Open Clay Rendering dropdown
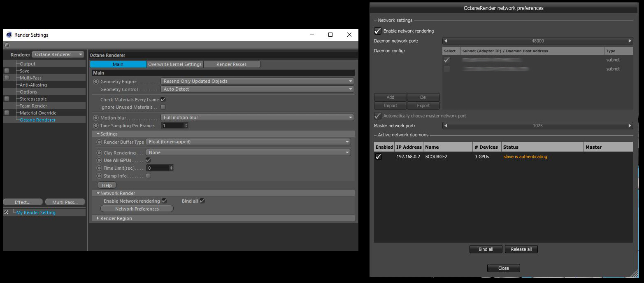The width and height of the screenshot is (644, 283). (x=248, y=153)
